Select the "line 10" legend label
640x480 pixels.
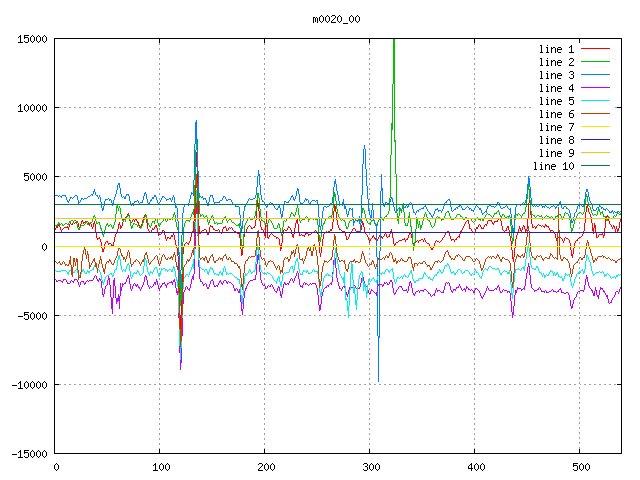pyautogui.click(x=553, y=166)
